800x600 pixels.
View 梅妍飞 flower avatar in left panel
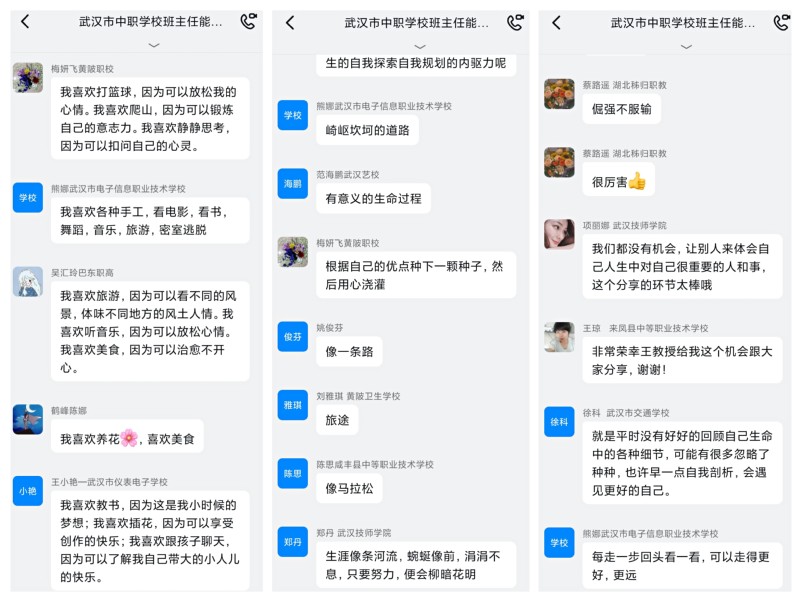click(x=28, y=78)
